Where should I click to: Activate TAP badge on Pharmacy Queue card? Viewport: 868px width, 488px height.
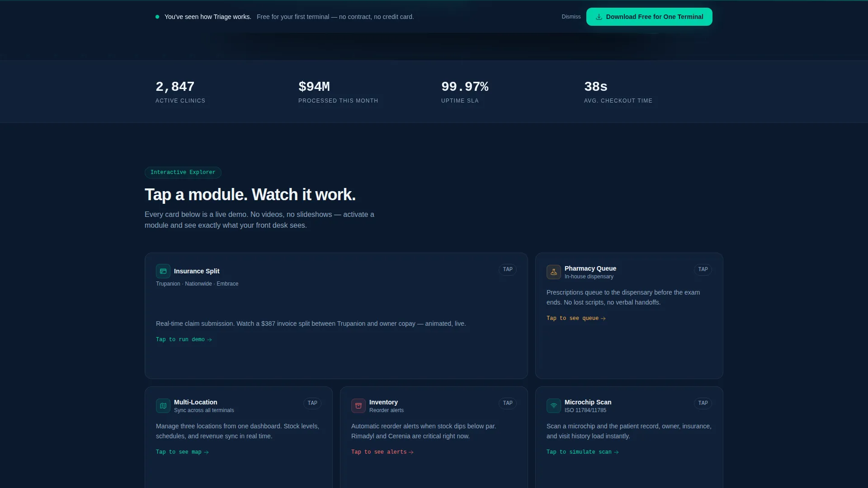(703, 269)
